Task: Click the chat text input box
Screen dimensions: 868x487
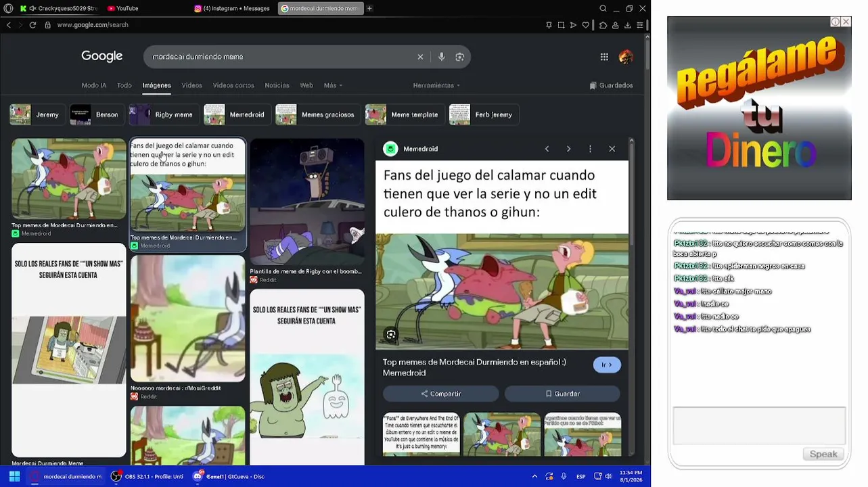Action: click(x=759, y=425)
